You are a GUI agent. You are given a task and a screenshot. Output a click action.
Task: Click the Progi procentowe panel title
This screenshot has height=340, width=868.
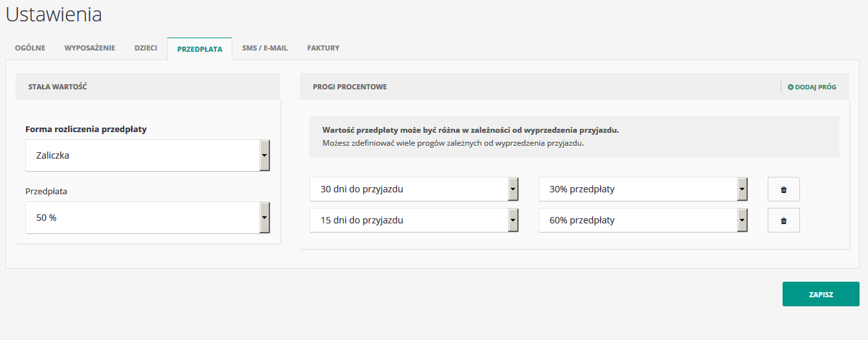pos(350,87)
